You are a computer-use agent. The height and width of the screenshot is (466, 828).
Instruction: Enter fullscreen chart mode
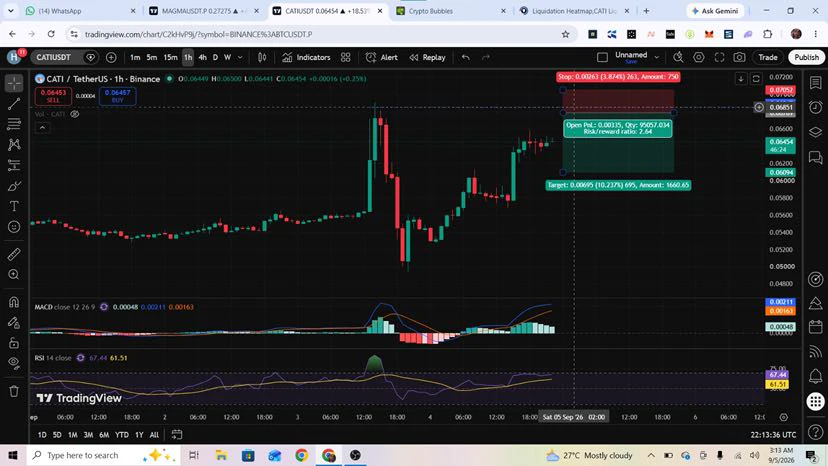coord(719,57)
